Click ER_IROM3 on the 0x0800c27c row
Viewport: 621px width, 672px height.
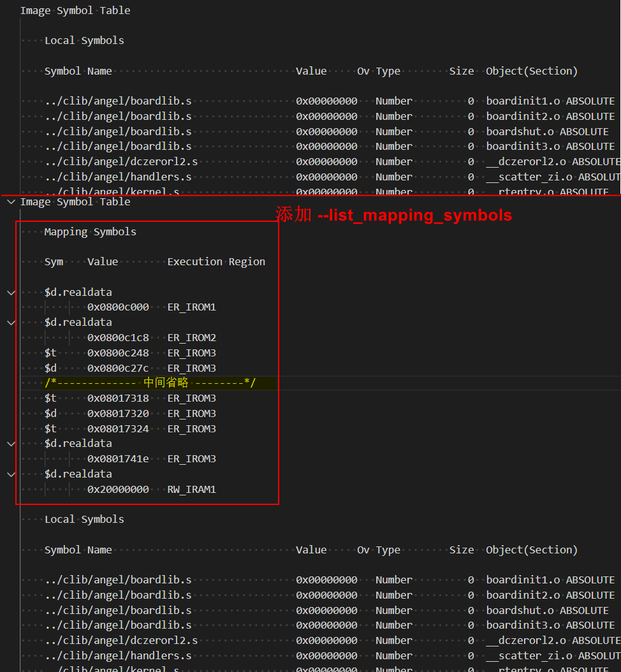coord(192,368)
